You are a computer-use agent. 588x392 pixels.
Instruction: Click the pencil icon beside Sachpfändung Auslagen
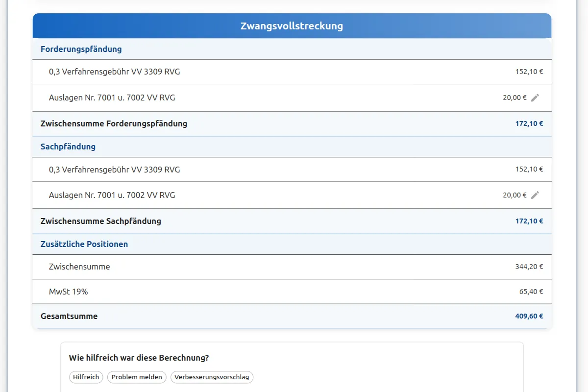[x=535, y=195]
